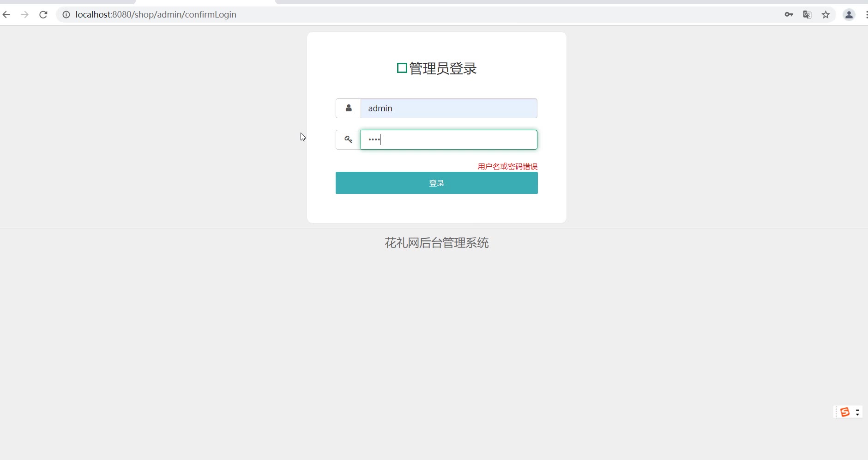
Task: Open the translate page icon
Action: [807, 15]
